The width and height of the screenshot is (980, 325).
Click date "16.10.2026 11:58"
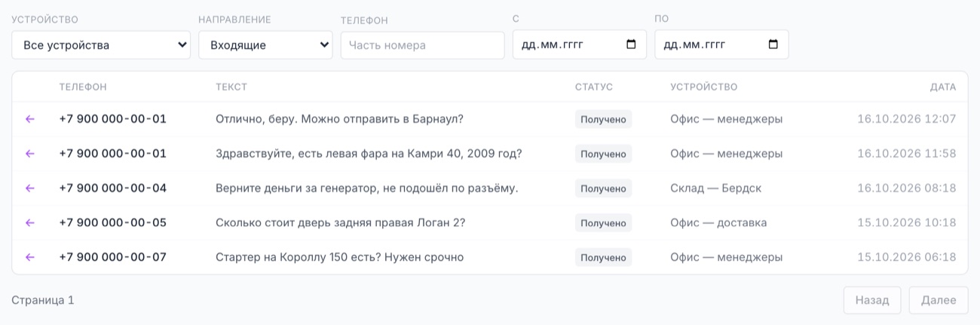pos(907,154)
